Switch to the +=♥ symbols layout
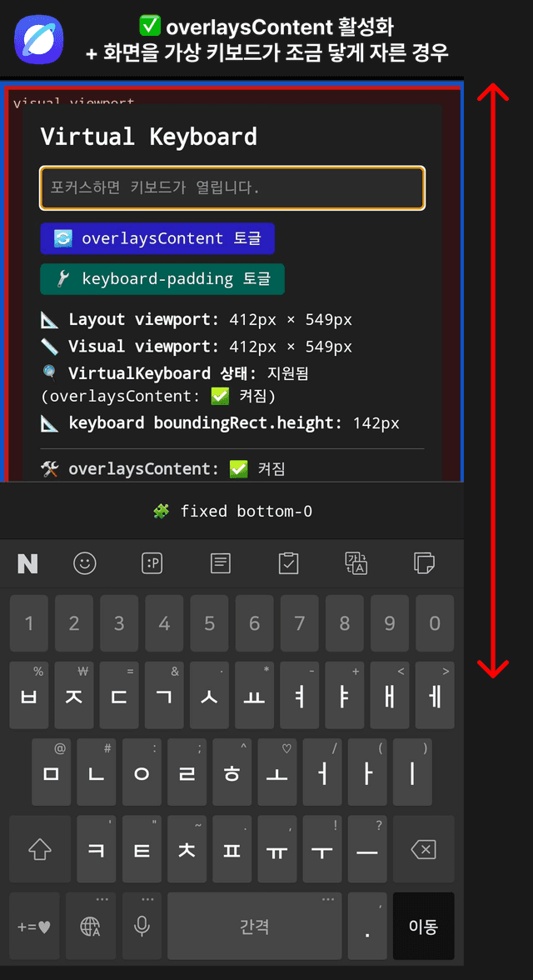Image resolution: width=533 pixels, height=980 pixels. pyautogui.click(x=34, y=926)
